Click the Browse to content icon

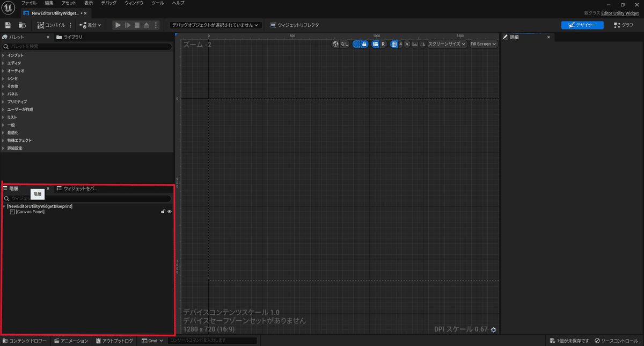point(22,25)
